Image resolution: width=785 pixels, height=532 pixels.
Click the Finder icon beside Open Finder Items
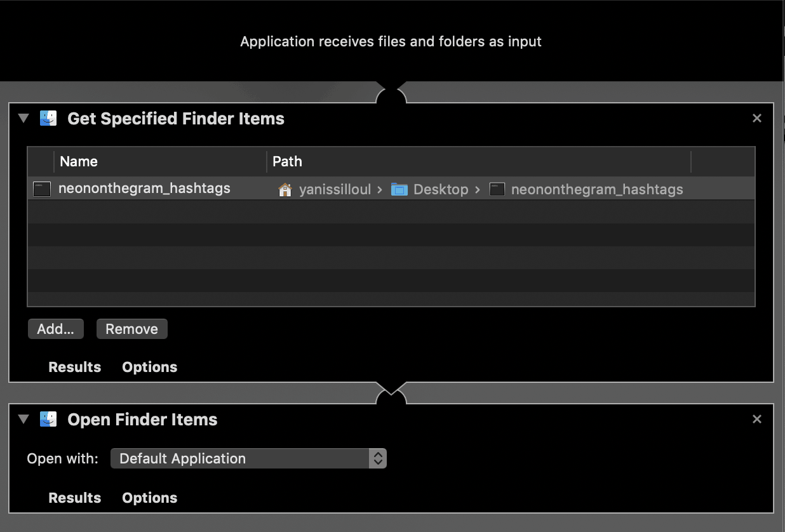pos(48,419)
